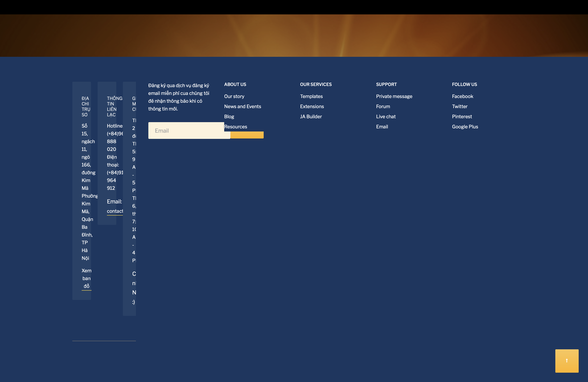
Task: Visit the Resources link
Action: [x=235, y=127]
